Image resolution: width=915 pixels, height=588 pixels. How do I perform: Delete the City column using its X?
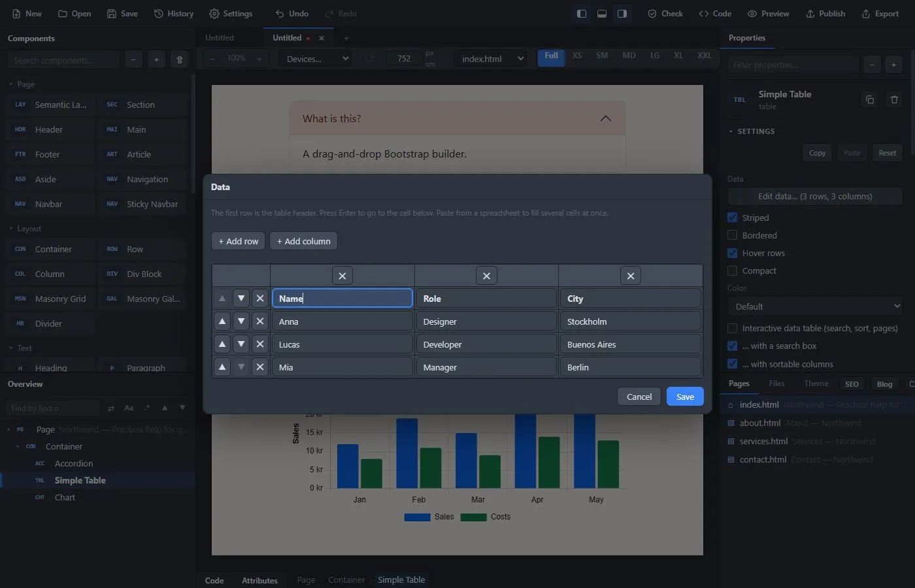[630, 276]
